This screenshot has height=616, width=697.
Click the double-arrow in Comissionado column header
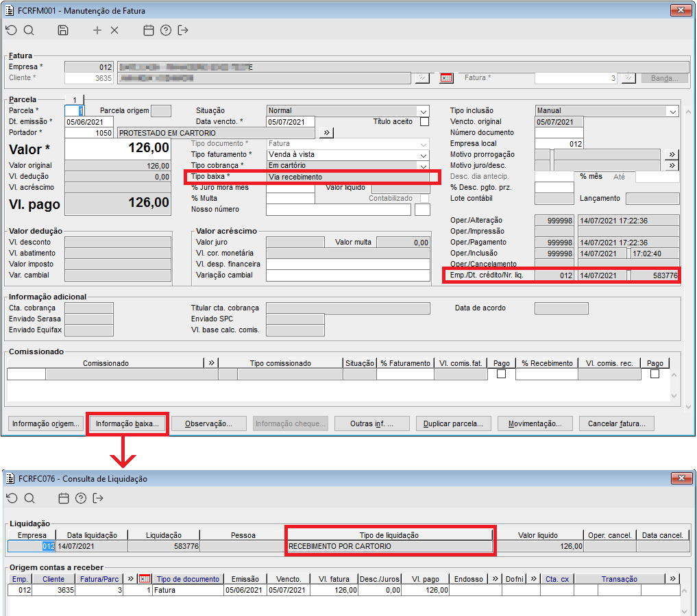[211, 363]
